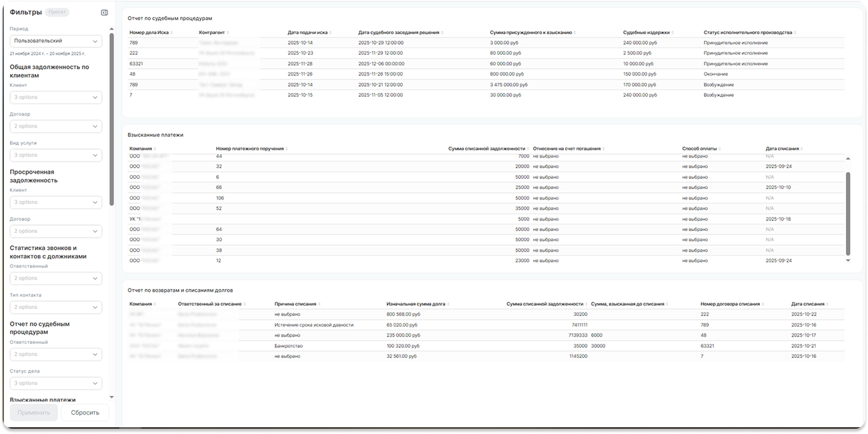
Task: Sort court report by Номер дела Иска
Action: click(172, 33)
